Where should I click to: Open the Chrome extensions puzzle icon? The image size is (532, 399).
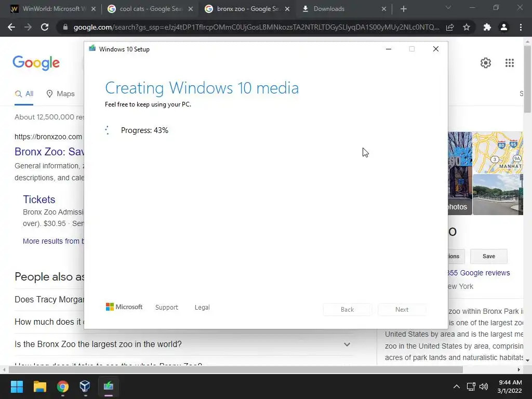[487, 27]
